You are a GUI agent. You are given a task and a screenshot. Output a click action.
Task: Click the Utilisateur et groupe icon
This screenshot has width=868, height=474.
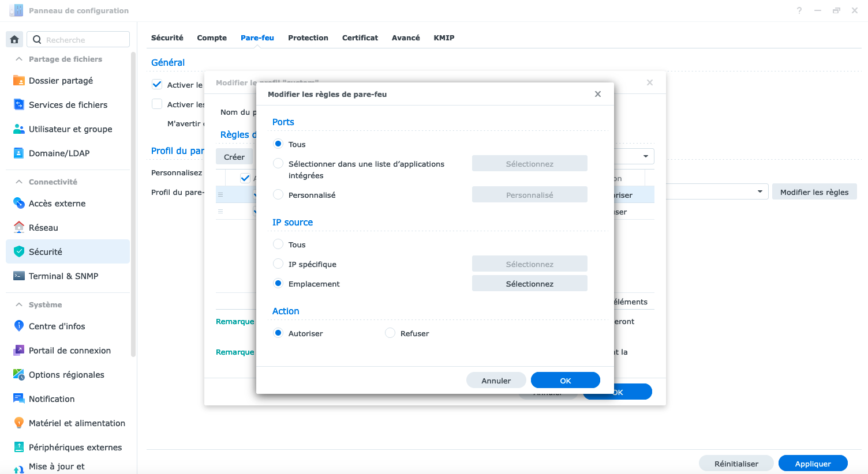(19, 129)
